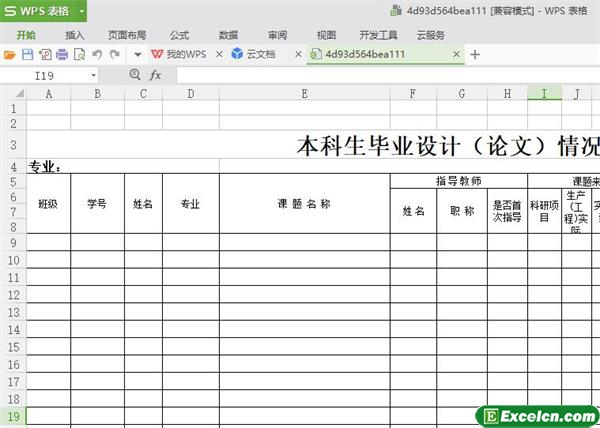Select the 云文档 document tab

click(x=260, y=54)
